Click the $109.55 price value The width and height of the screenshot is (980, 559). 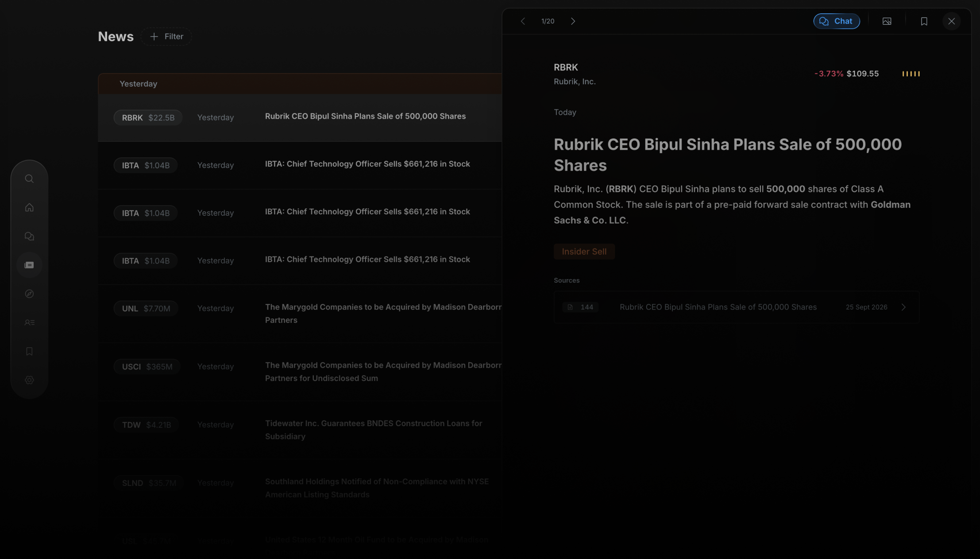862,74
